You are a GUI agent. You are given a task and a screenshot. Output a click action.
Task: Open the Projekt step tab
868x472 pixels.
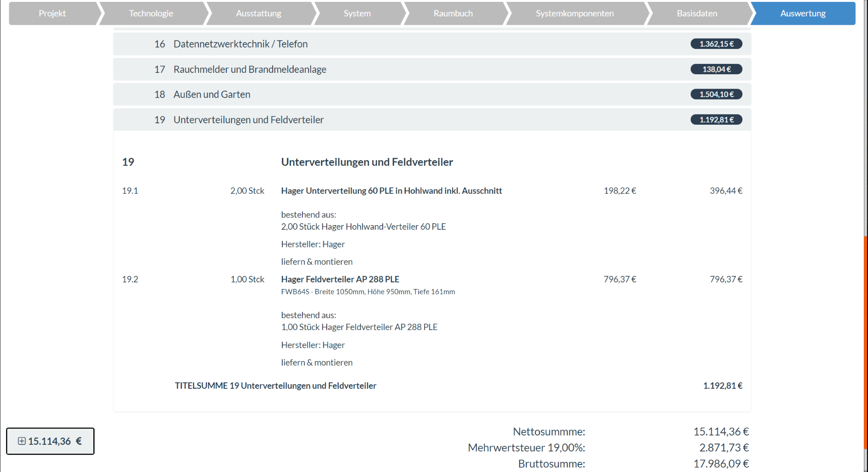click(52, 14)
